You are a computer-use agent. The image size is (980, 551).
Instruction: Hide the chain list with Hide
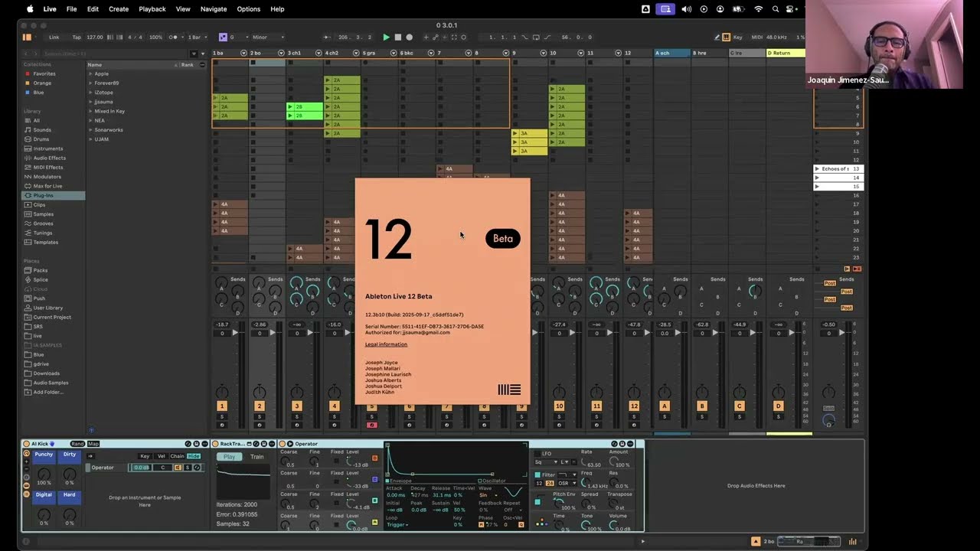pyautogui.click(x=194, y=456)
